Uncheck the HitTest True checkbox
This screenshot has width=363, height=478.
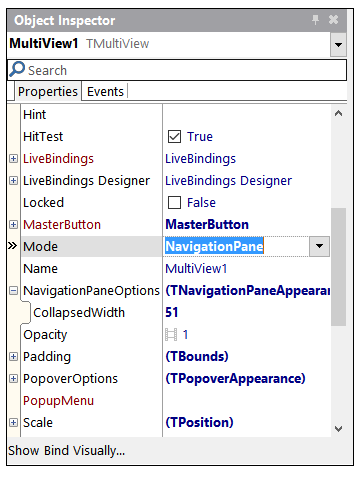pyautogui.click(x=174, y=137)
